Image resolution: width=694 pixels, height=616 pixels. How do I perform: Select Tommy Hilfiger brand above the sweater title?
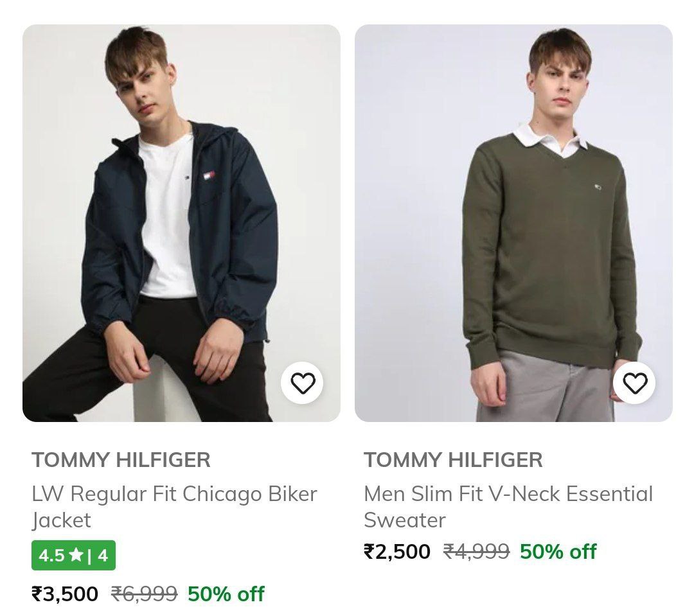453,460
